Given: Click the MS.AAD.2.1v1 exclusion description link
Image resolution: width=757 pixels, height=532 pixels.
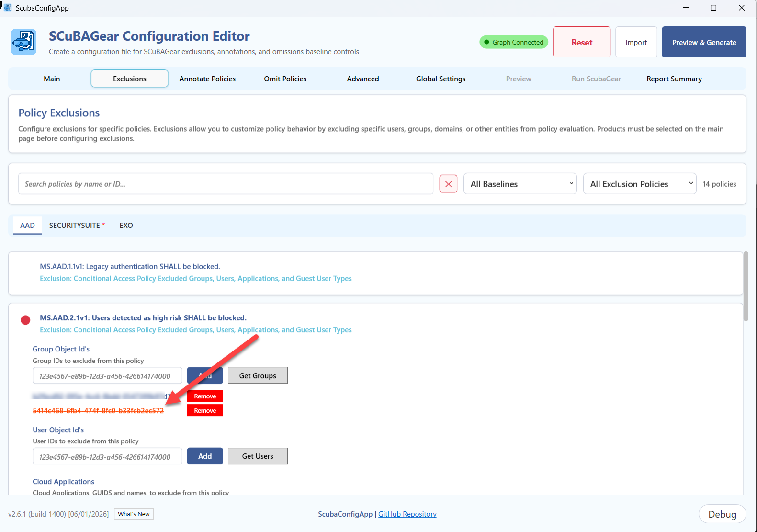Looking at the screenshot, I should click(196, 330).
